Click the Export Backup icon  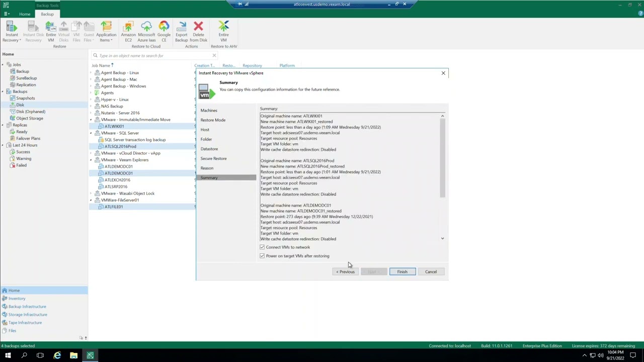[182, 31]
